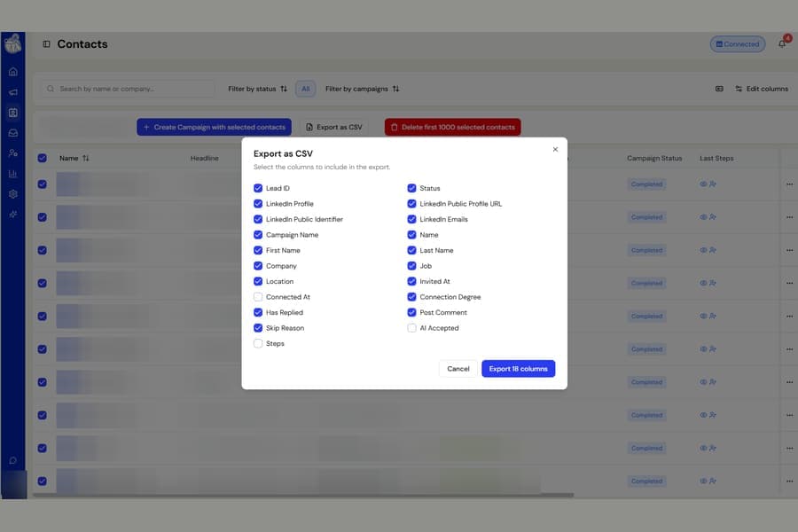
Task: Click the horizontal scrollbar below the table
Action: pos(303,495)
